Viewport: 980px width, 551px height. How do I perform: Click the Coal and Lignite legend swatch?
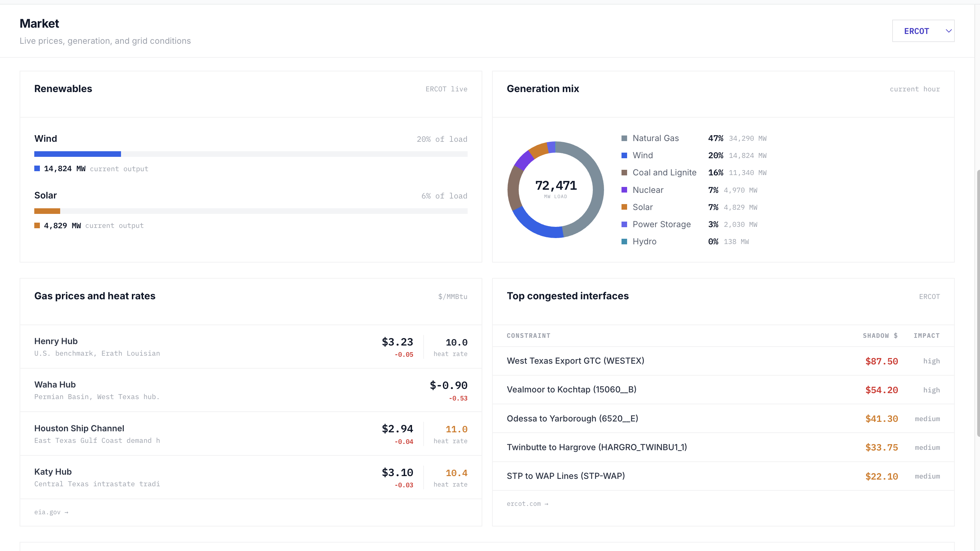624,173
